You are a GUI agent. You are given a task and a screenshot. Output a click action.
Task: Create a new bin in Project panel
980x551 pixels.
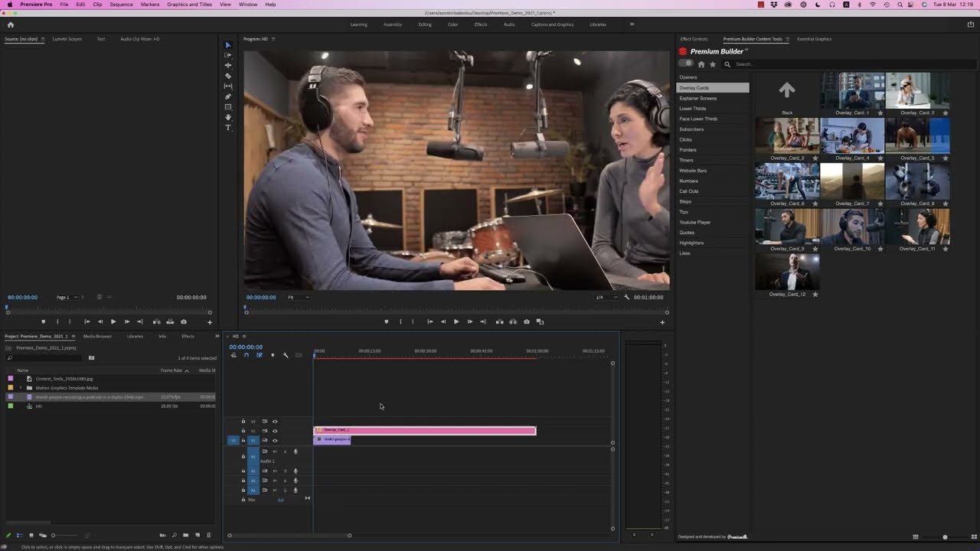point(186,535)
